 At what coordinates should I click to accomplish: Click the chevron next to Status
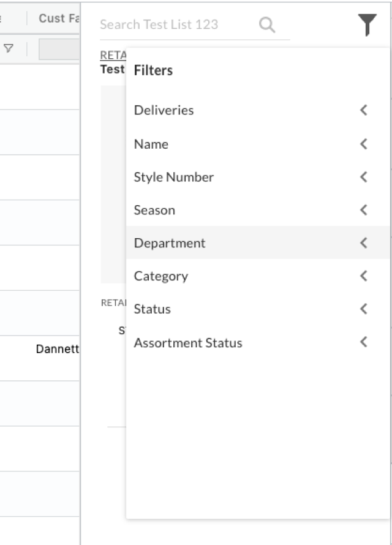[x=363, y=309]
